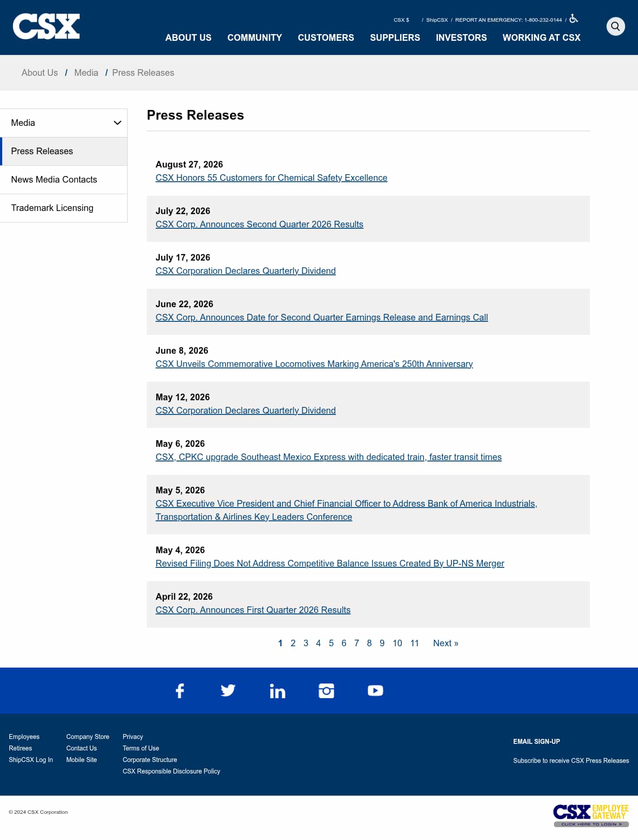The image size is (638, 840).
Task: Select News Media Contacts in sidebar
Action: point(64,180)
